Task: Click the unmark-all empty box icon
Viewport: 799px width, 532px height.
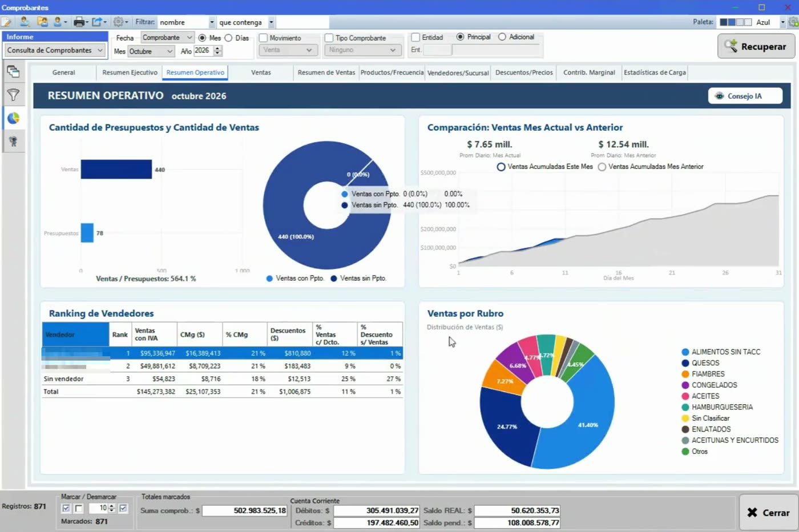Action: pyautogui.click(x=79, y=508)
